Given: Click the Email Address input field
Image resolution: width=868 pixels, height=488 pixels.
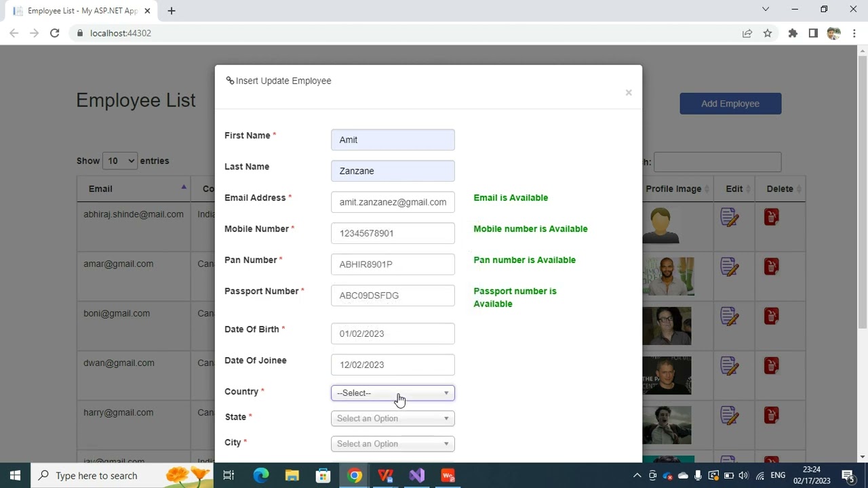Looking at the screenshot, I should 393,202.
